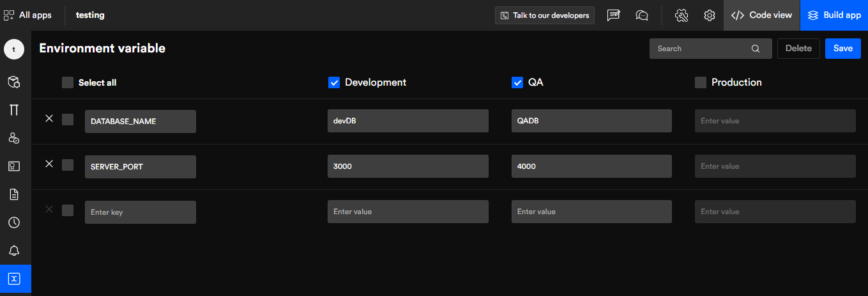Open the bell notifications sidebar icon

[x=14, y=251]
